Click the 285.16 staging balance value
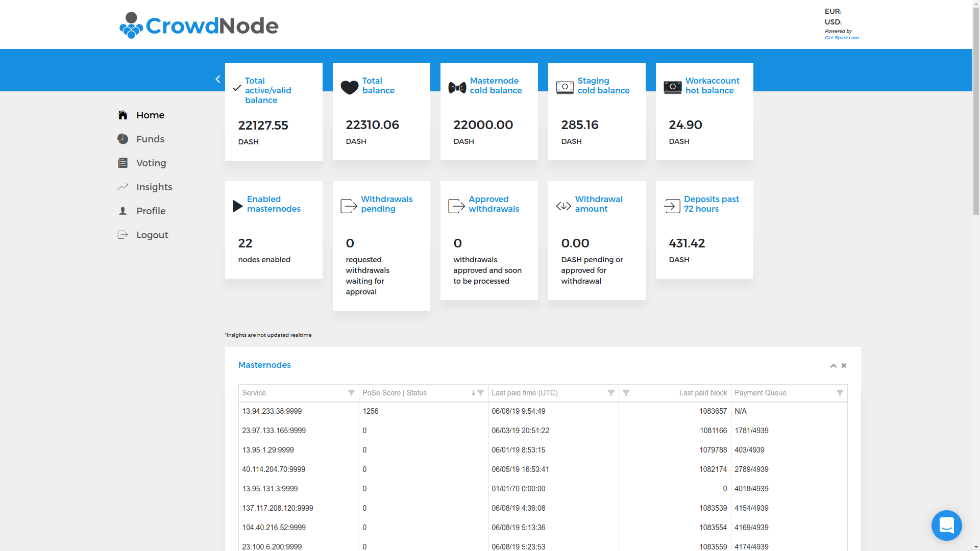This screenshot has width=980, height=551. 580,124
